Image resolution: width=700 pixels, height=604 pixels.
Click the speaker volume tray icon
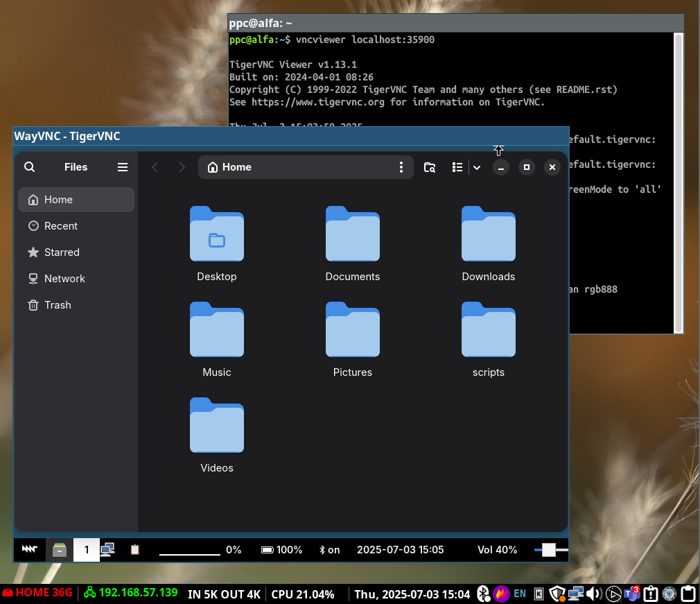point(594,594)
